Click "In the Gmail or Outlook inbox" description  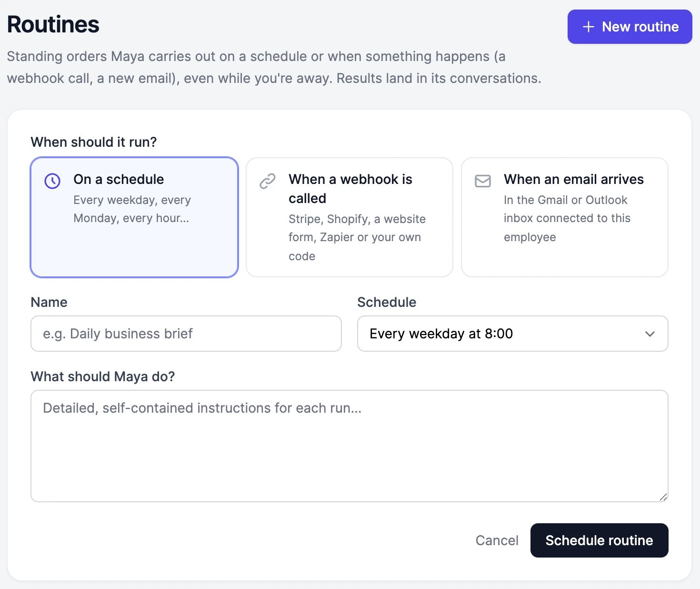pos(567,218)
